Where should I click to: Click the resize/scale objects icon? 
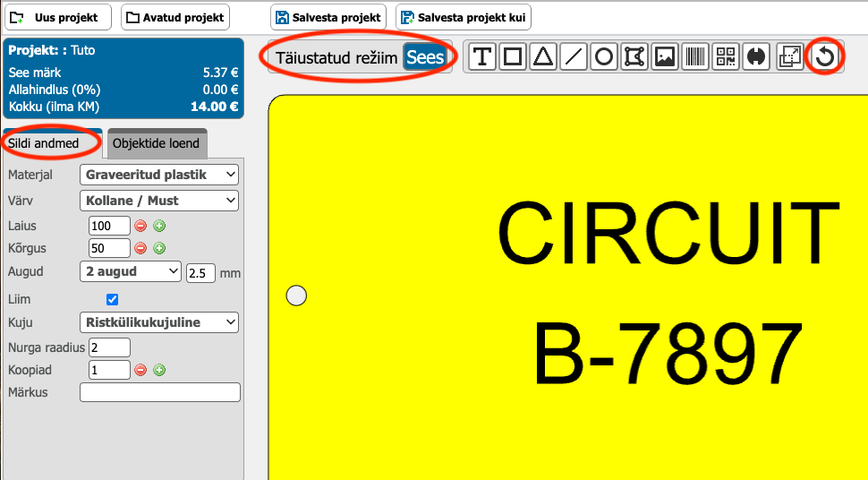pyautogui.click(x=790, y=56)
